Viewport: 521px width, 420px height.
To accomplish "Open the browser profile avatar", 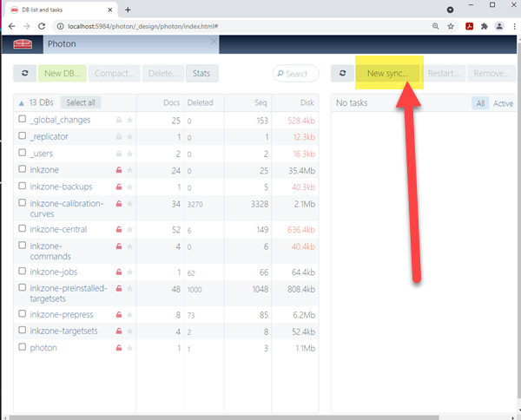I will (499, 26).
